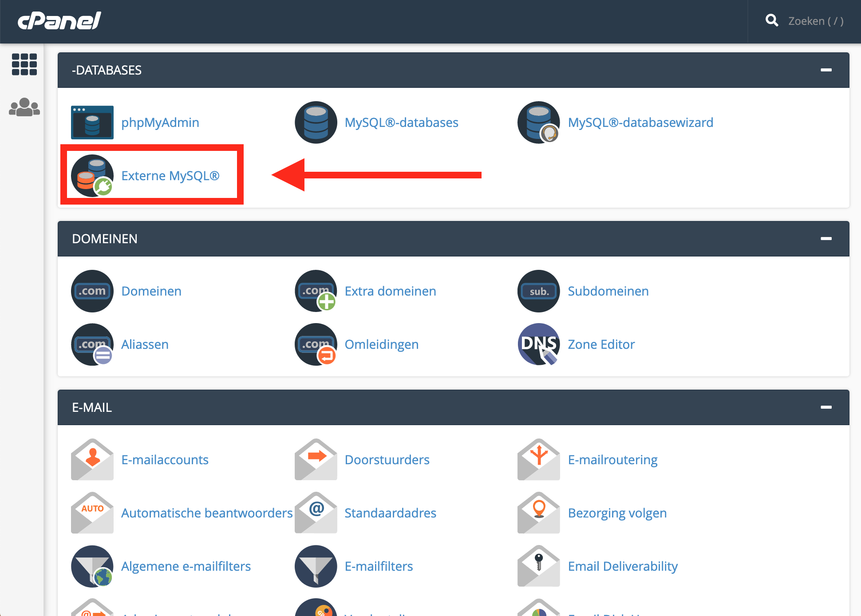Image resolution: width=861 pixels, height=616 pixels.
Task: Click the DOMEINEN section header title
Action: point(105,239)
